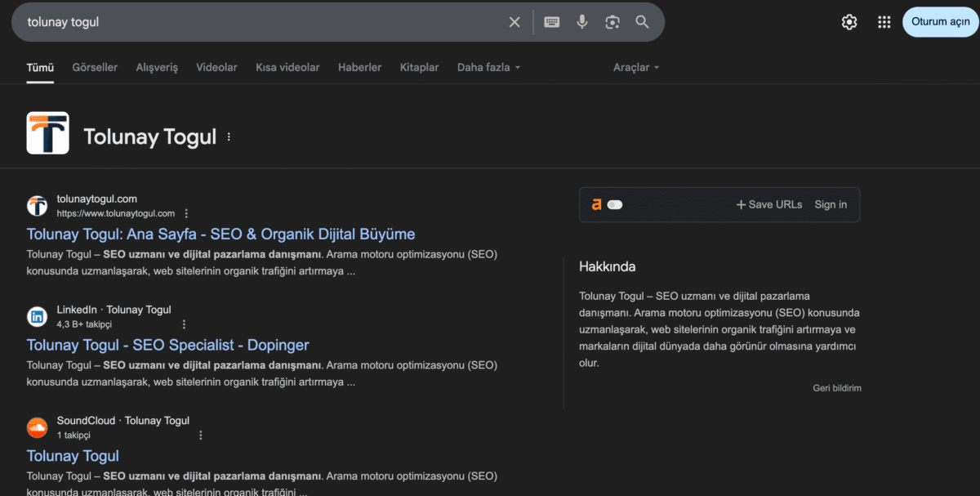
Task: Switch to the Videolar tab
Action: coord(216,67)
